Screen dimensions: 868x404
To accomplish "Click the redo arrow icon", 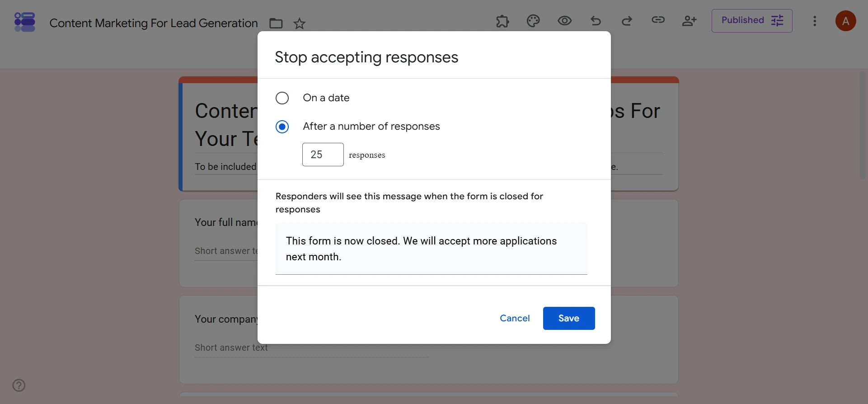I will coord(627,21).
